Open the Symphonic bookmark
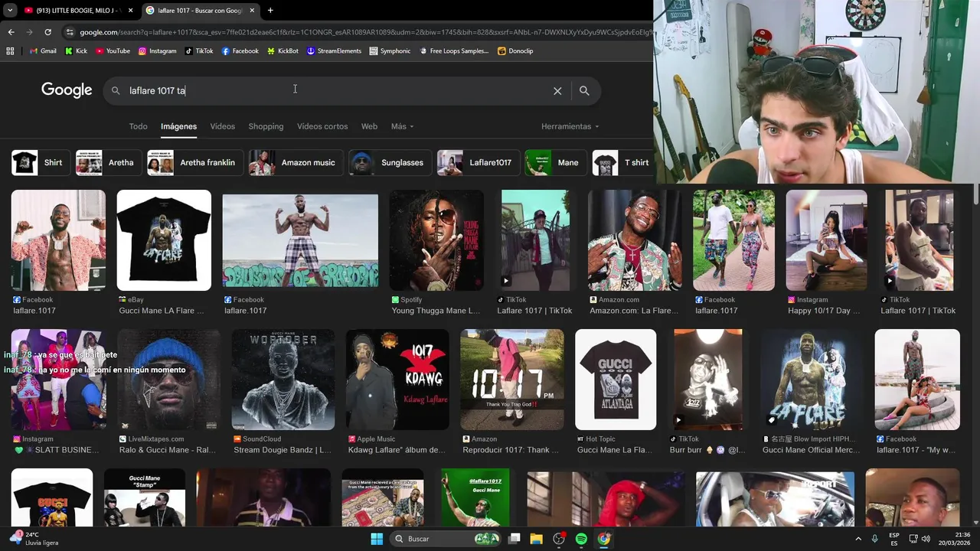This screenshot has width=980, height=551. point(390,51)
